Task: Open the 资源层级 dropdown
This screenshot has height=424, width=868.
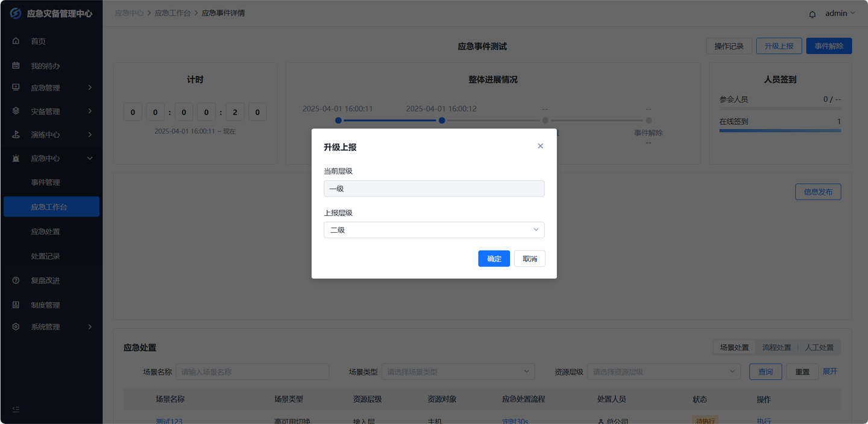Action: tap(664, 372)
